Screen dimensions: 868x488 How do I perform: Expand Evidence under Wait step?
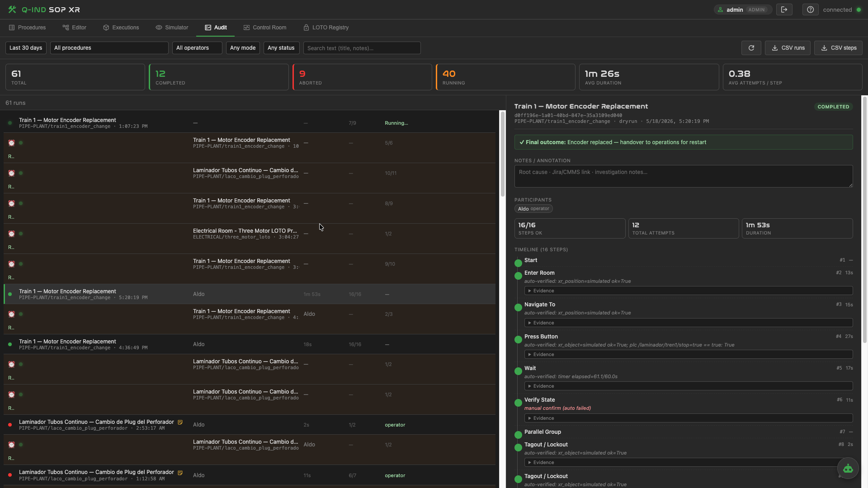(x=689, y=386)
